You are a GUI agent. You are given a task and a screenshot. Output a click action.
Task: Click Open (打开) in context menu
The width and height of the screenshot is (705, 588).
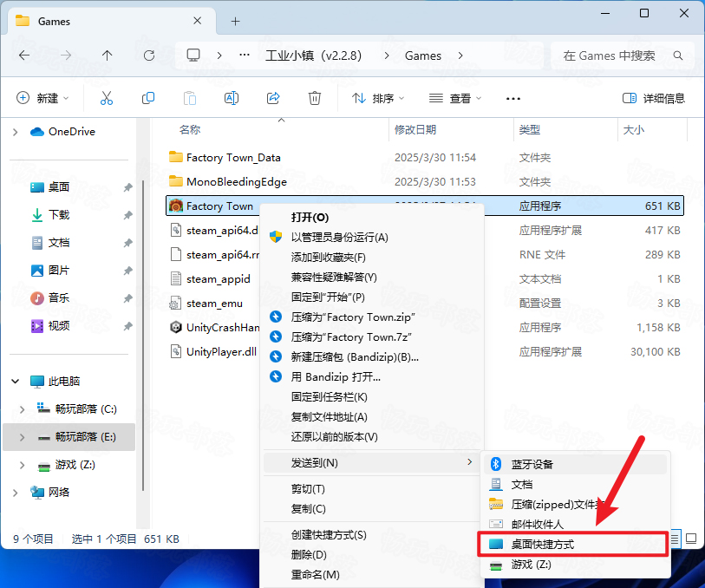click(373, 218)
